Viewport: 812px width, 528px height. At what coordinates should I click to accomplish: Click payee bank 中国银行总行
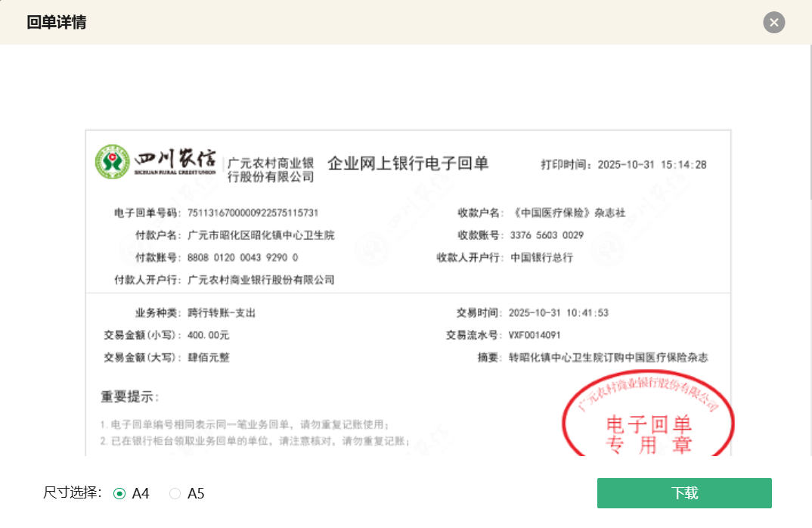pyautogui.click(x=541, y=258)
